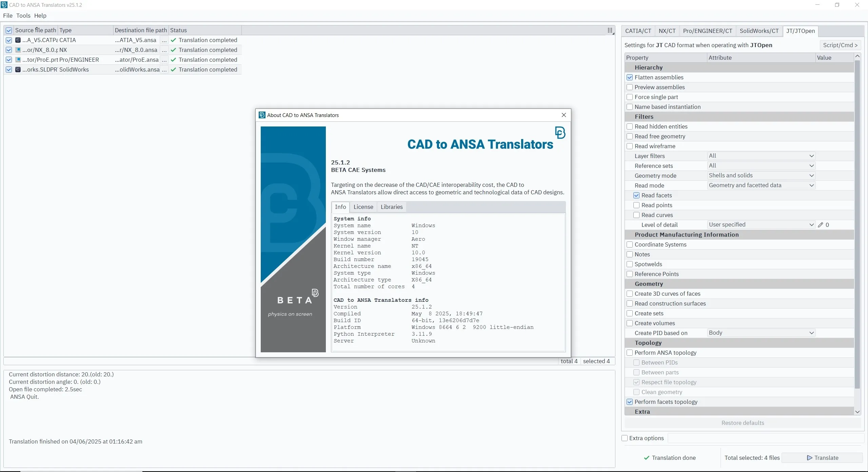Image resolution: width=868 pixels, height=472 pixels.
Task: Sort by Status column header
Action: [x=205, y=30]
